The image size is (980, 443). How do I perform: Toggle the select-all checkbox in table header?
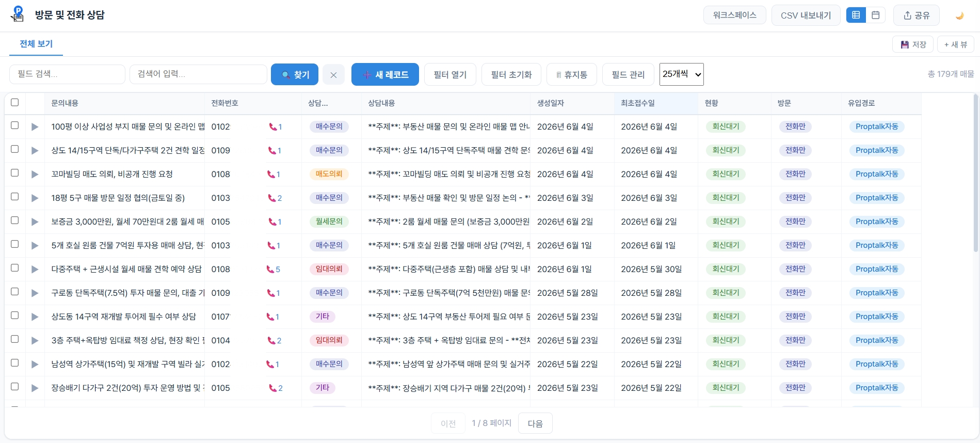[x=15, y=102]
